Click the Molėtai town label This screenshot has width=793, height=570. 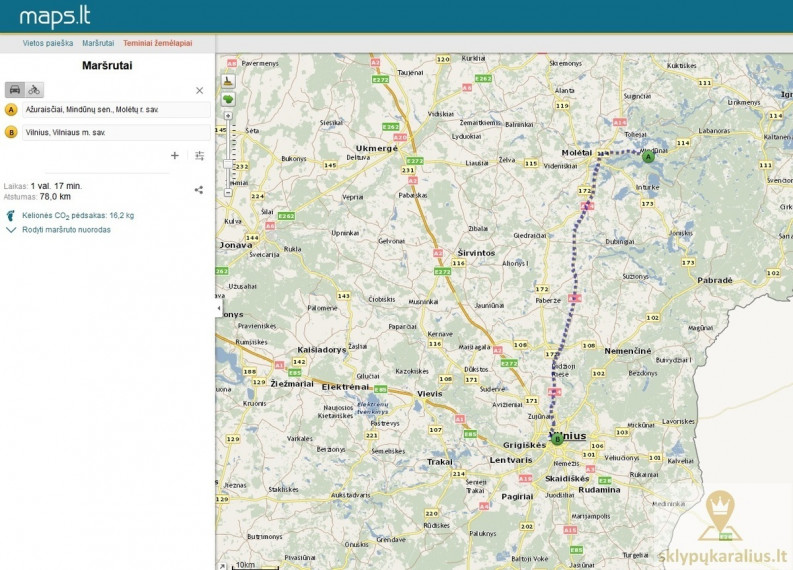577,152
